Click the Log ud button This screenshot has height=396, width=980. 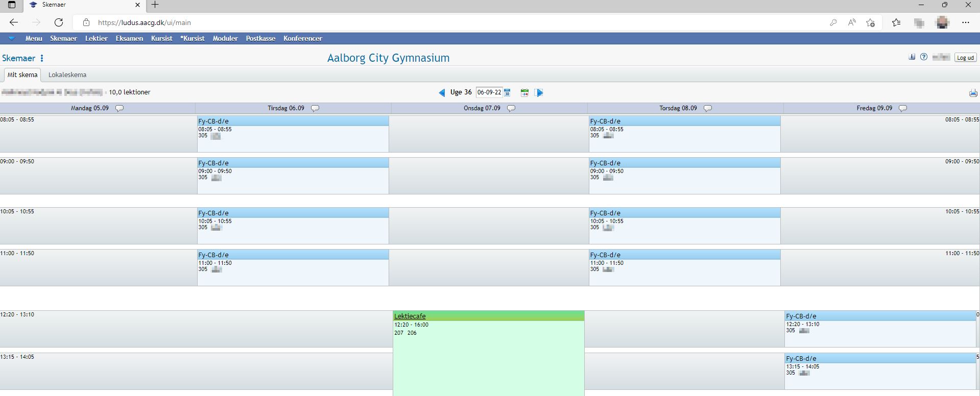click(965, 58)
